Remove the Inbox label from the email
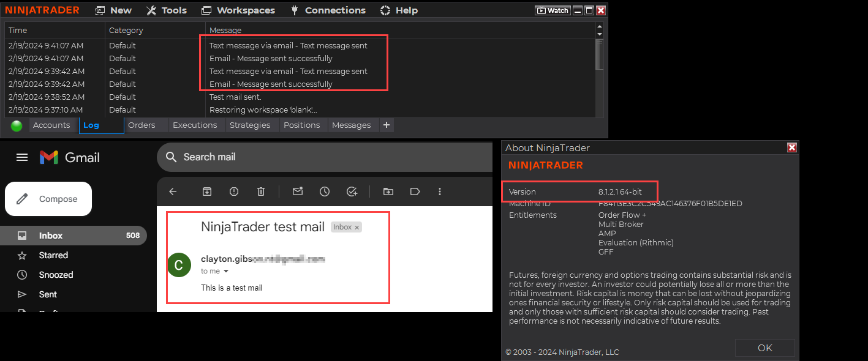The height and width of the screenshot is (361, 868). click(x=357, y=228)
